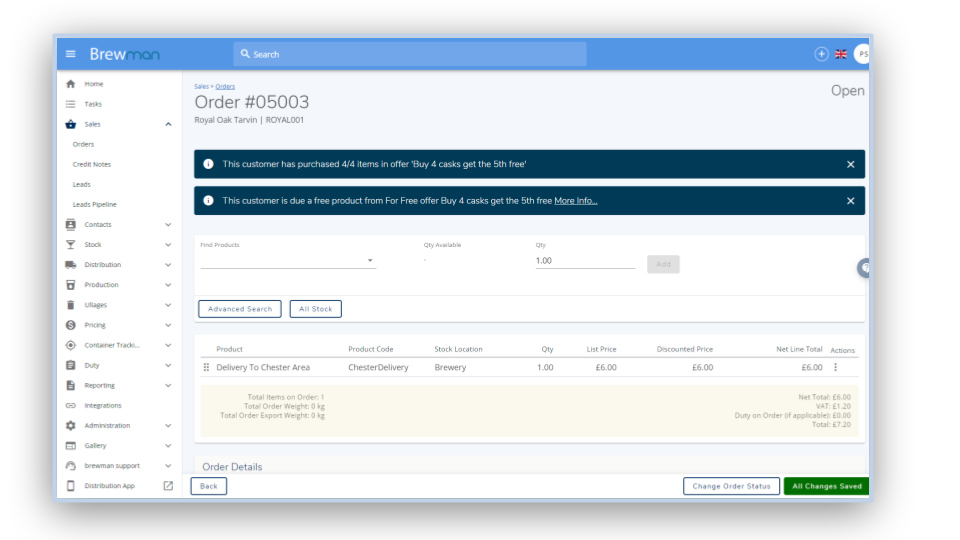Click the plus add icon in header
This screenshot has width=960, height=540.
tap(821, 54)
